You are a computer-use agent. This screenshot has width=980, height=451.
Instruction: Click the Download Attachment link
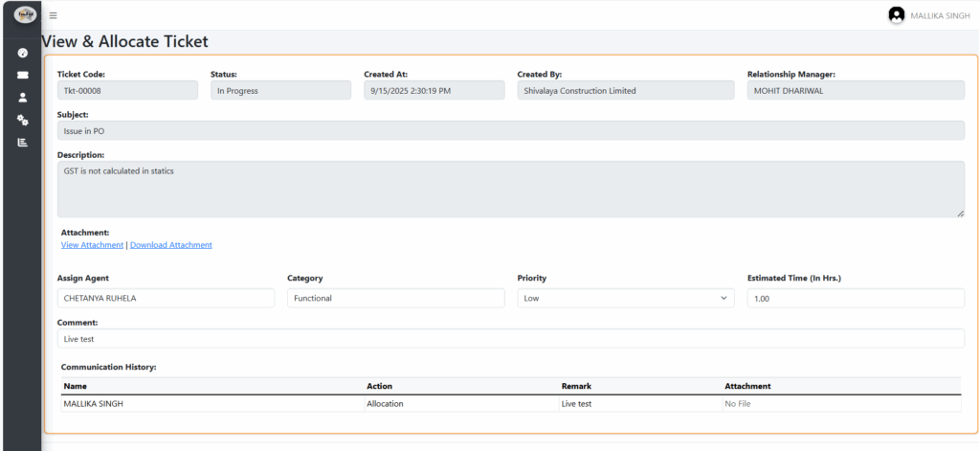click(x=171, y=245)
